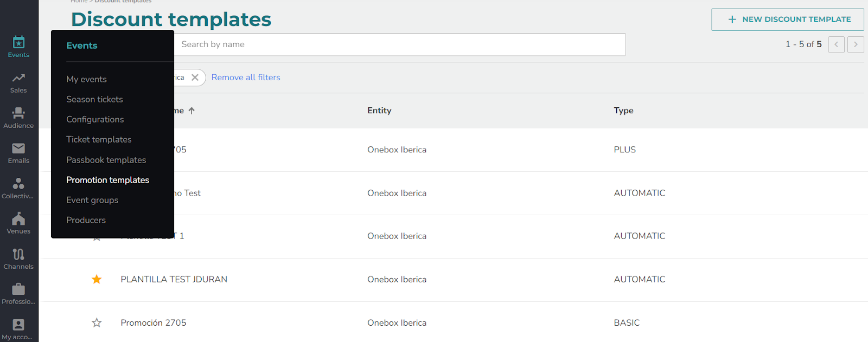
Task: Remove the filter chip with the X
Action: [x=195, y=78]
